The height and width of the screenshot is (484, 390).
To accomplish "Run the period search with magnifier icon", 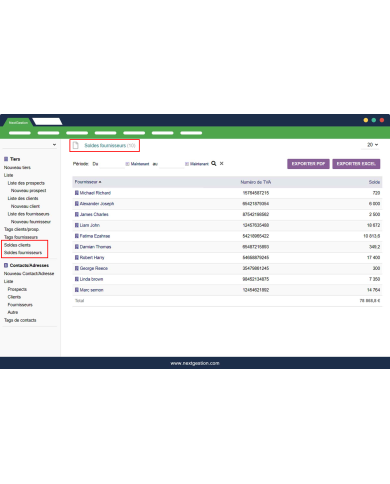I will [214, 163].
